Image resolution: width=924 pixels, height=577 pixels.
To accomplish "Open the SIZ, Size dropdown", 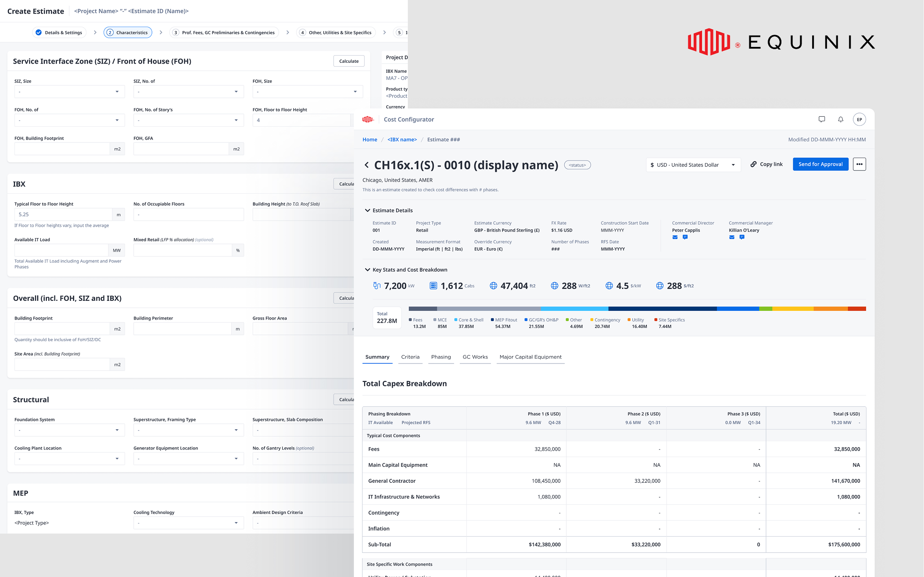I will point(69,92).
